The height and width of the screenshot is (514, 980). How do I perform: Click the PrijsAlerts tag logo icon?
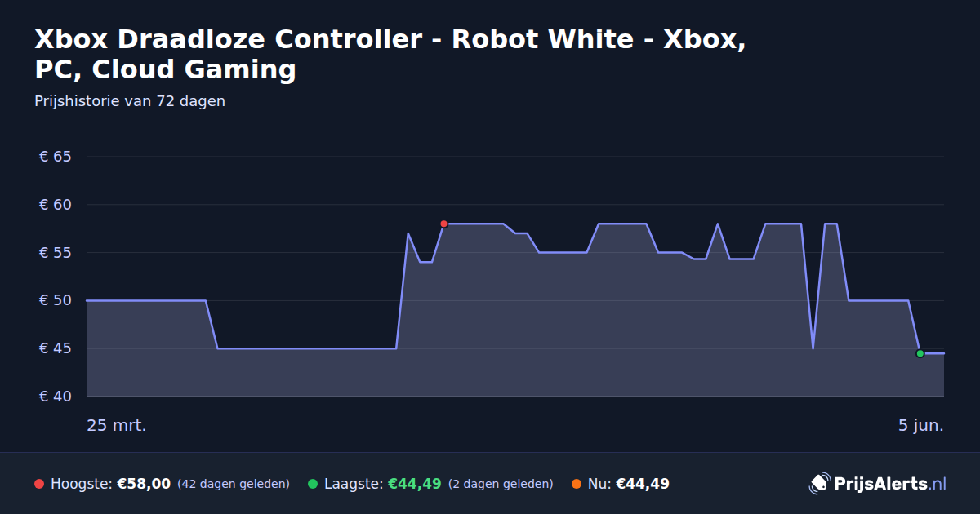pos(818,484)
